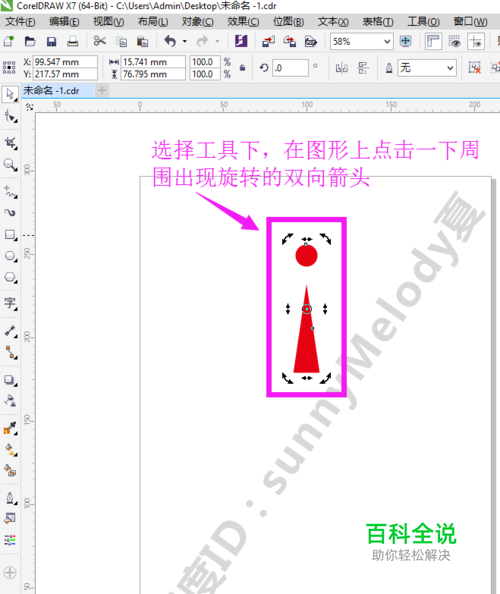Select the Zoom tool magnifier
The height and width of the screenshot is (594, 500).
[x=10, y=164]
